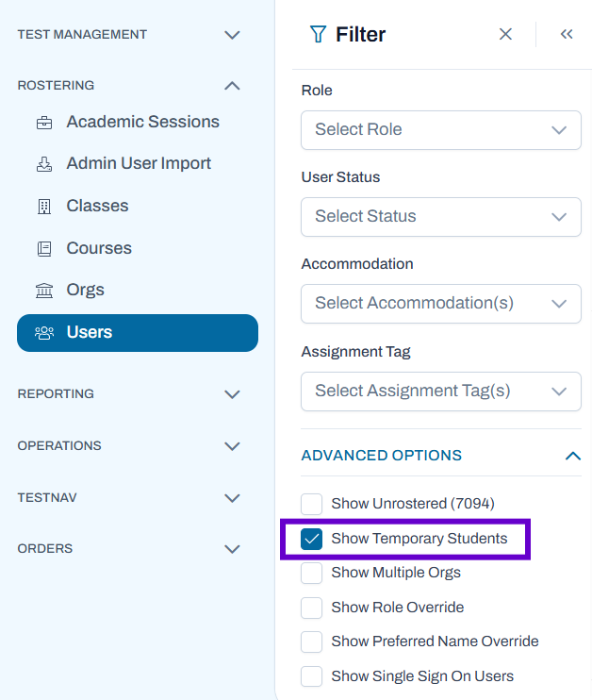Screen dimensions: 592x700
Task: Select the Users menu item
Action: point(138,333)
